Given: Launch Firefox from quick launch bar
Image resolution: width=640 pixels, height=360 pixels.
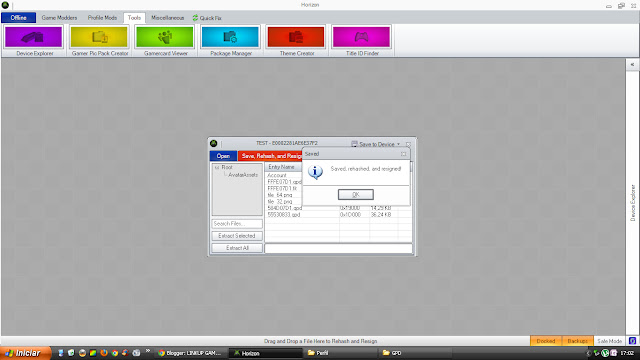Looking at the screenshot, I should coord(104,353).
